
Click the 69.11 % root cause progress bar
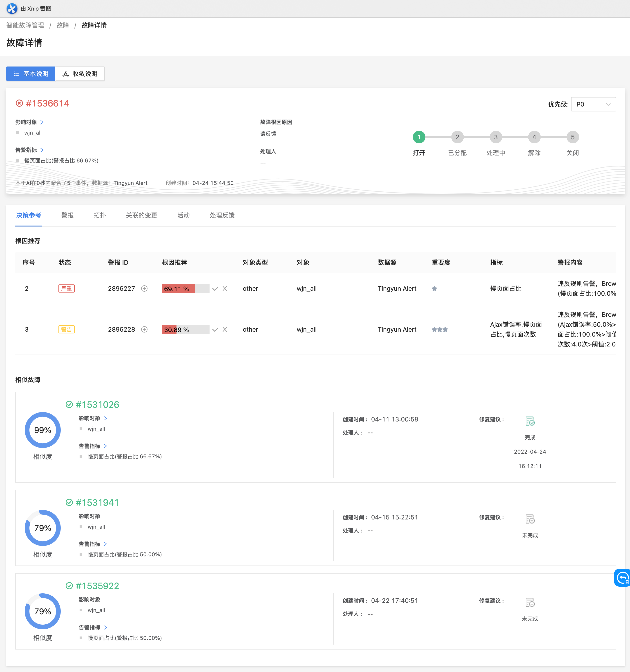(x=185, y=288)
